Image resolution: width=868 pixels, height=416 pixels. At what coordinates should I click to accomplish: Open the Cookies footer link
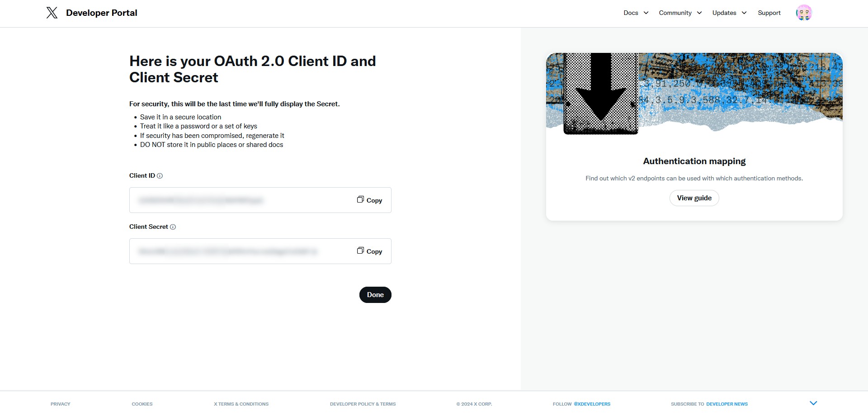tap(142, 404)
